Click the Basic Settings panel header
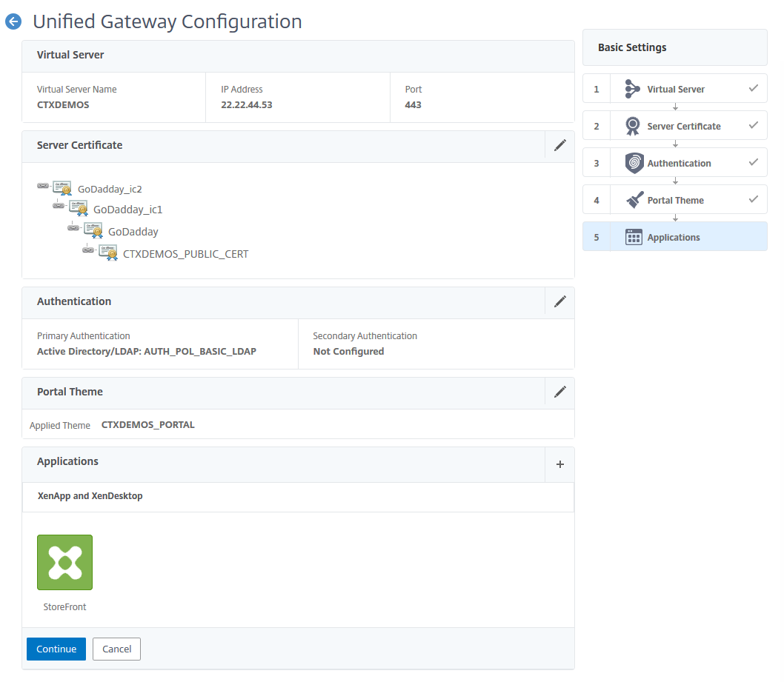This screenshot has height=682, width=784. (x=675, y=47)
